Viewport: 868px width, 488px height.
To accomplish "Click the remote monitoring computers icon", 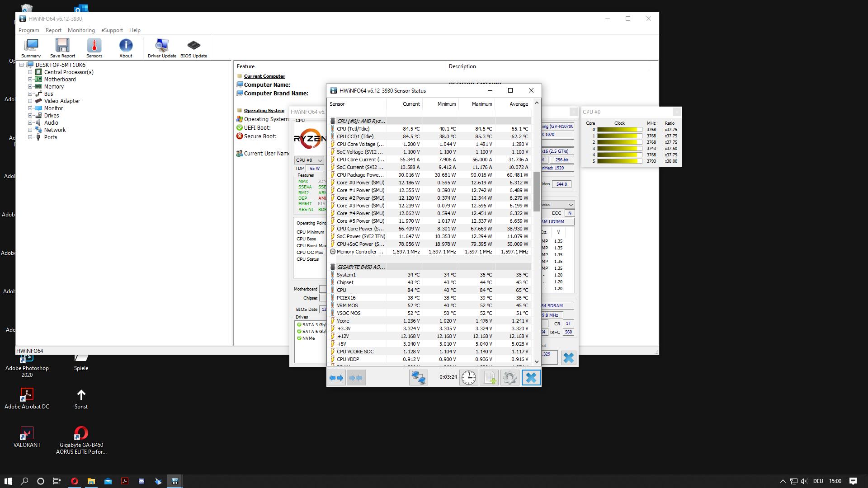I will [x=419, y=377].
